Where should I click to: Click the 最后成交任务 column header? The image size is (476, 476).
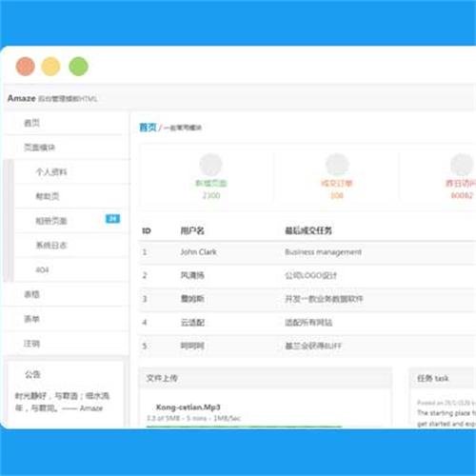point(308,230)
